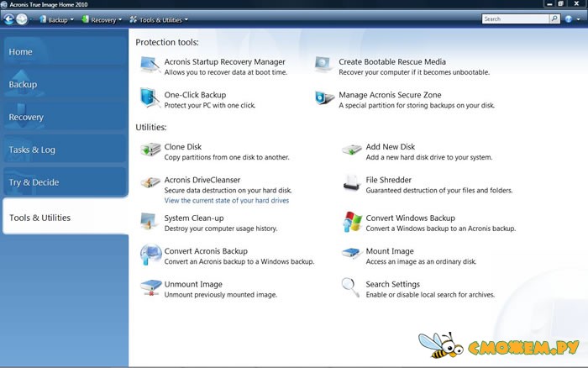The image size is (588, 368).
Task: Click the Unmount Image icon
Action: pos(150,287)
